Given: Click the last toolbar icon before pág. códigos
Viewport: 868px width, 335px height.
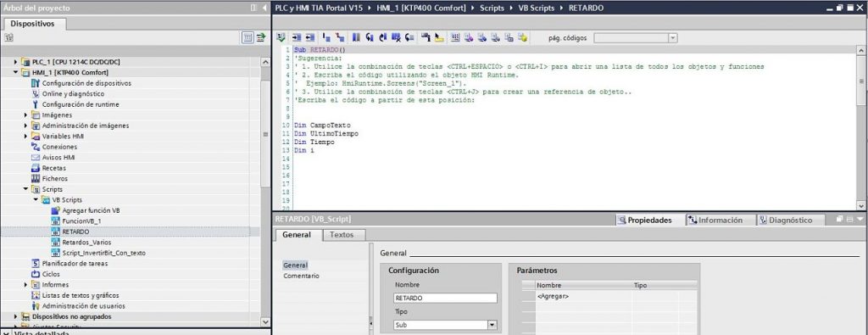Looking at the screenshot, I should (x=522, y=37).
